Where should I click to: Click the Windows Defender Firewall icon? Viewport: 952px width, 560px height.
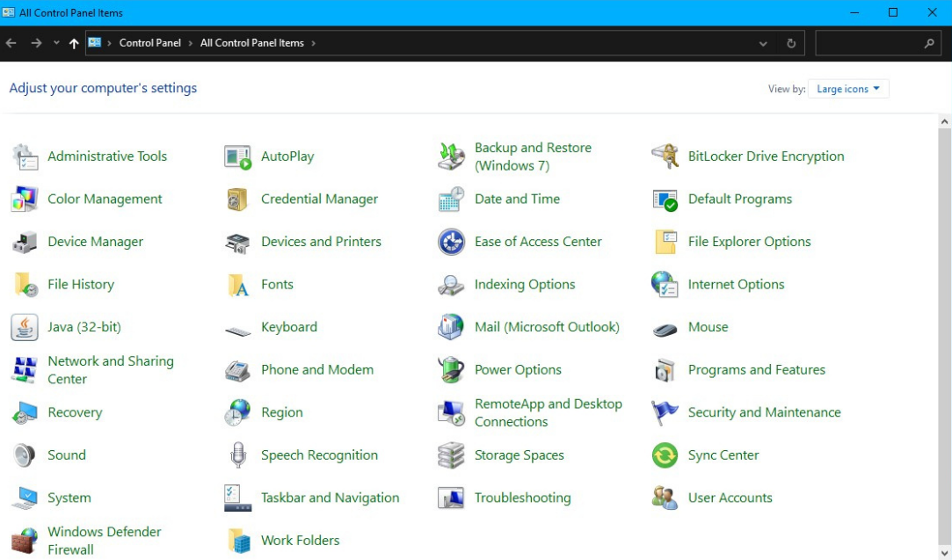[x=25, y=540]
